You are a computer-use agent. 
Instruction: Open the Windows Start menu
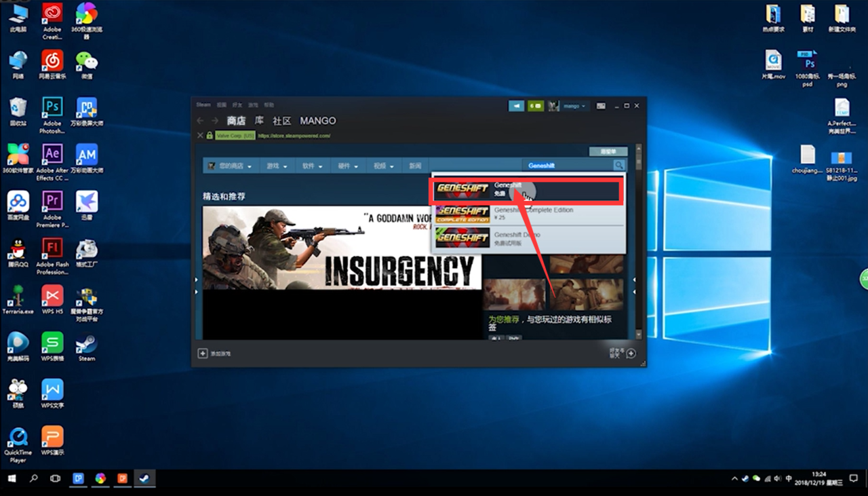[x=12, y=478]
